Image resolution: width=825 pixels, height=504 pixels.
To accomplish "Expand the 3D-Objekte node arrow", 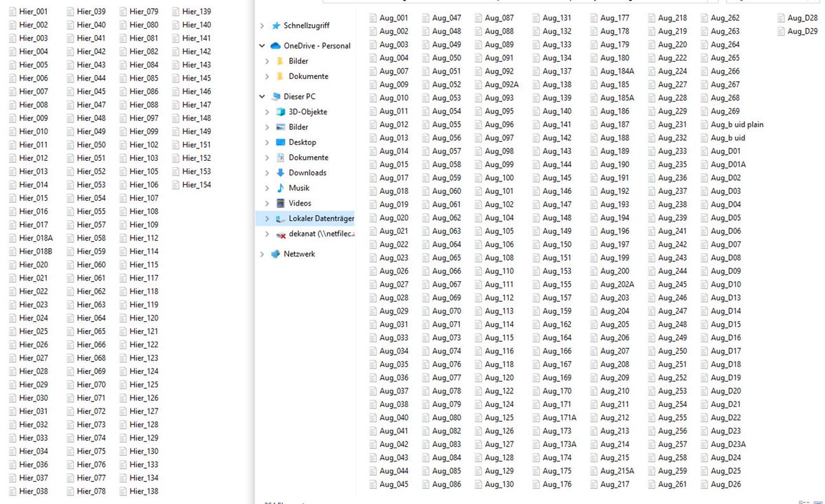I will (267, 112).
